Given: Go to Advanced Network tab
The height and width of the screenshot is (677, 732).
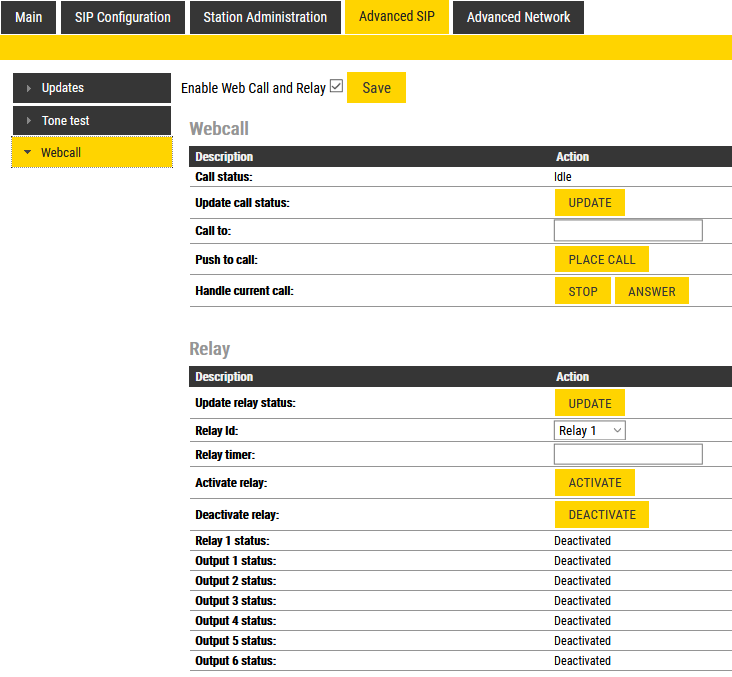Looking at the screenshot, I should pyautogui.click(x=518, y=17).
